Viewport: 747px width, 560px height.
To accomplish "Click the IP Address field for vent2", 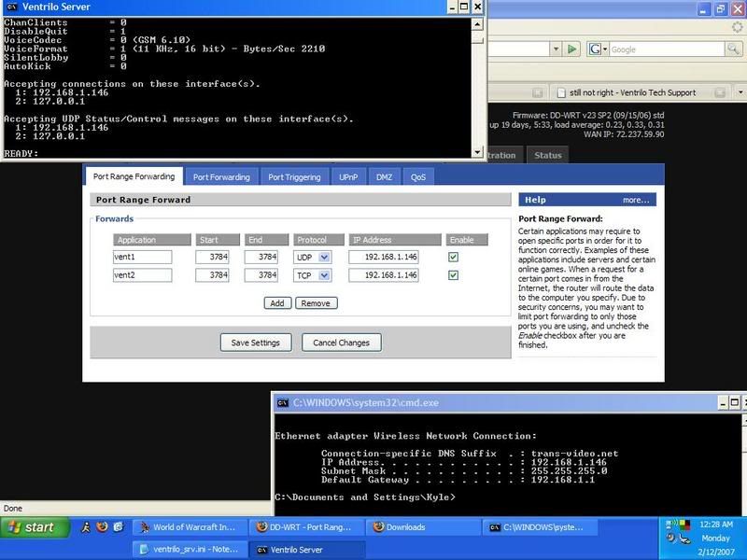I will (x=384, y=275).
